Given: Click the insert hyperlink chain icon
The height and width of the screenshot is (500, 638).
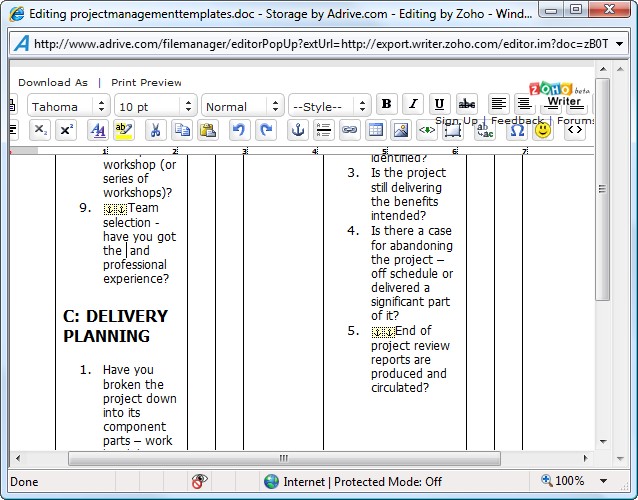Looking at the screenshot, I should coord(349,130).
